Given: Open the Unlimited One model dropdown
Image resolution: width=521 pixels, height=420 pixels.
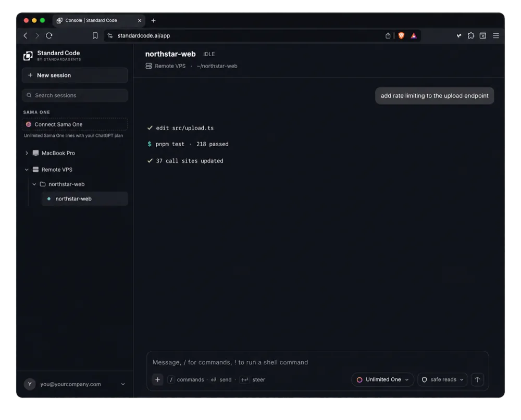Looking at the screenshot, I should [382, 379].
